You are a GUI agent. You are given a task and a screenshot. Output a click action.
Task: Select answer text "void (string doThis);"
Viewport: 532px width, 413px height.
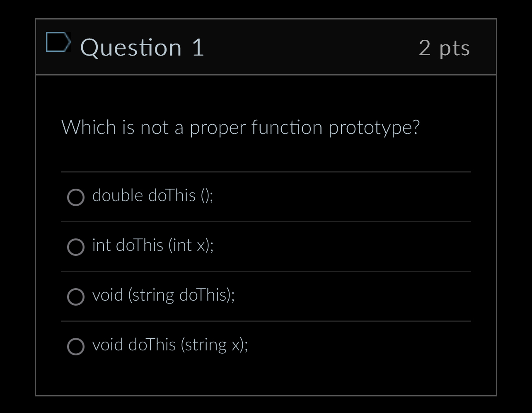(163, 295)
